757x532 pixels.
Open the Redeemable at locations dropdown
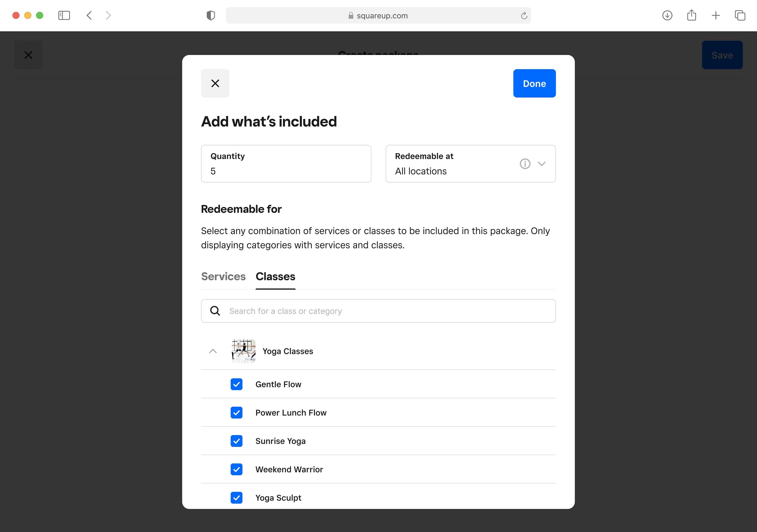[542, 164]
